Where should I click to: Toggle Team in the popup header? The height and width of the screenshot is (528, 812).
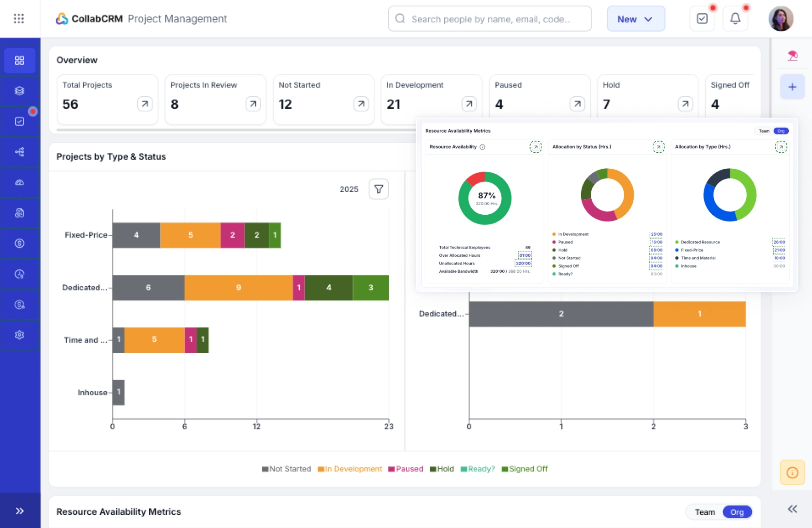point(764,131)
